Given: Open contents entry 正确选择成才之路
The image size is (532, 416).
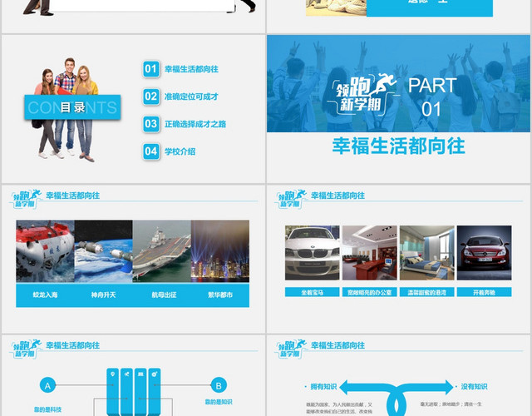Looking at the screenshot, I should [195, 124].
